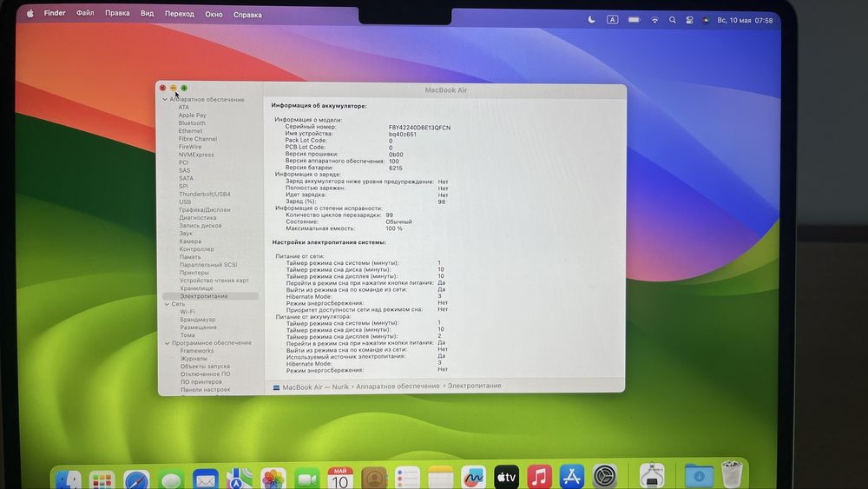Open the Переход menu
The height and width of the screenshot is (489, 868).
[x=180, y=14]
